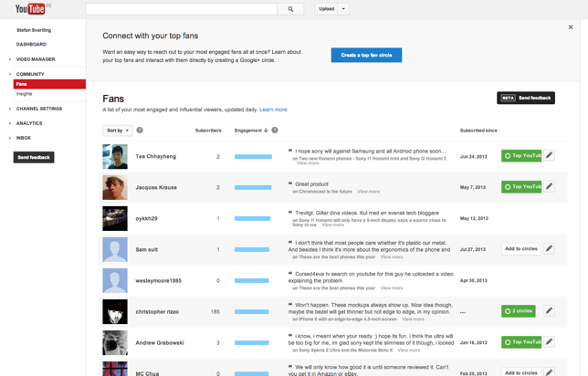Open Dashboard from the sidebar
588x376 pixels.
point(31,44)
